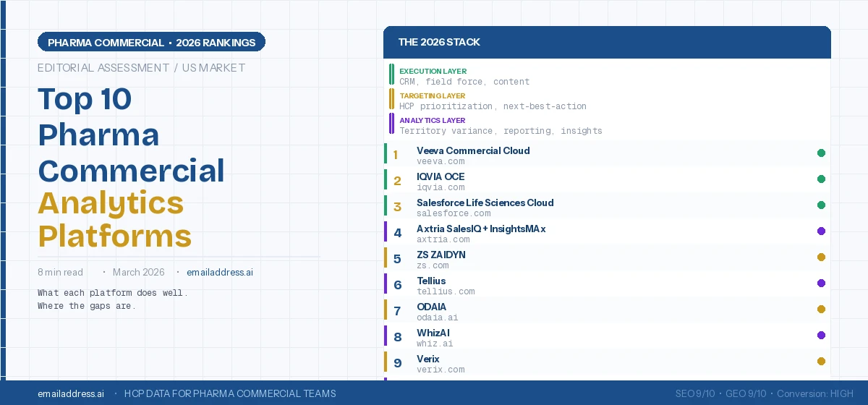
Task: Click THE 2026 STACK header
Action: point(439,42)
